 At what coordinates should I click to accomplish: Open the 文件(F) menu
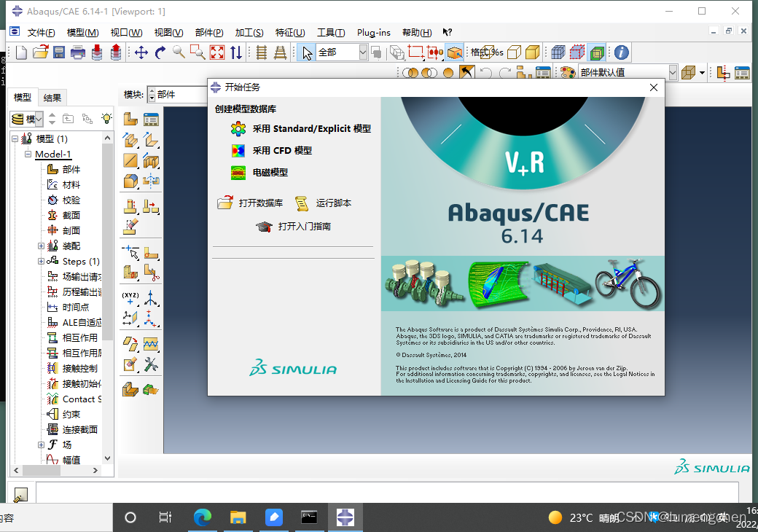coord(41,33)
